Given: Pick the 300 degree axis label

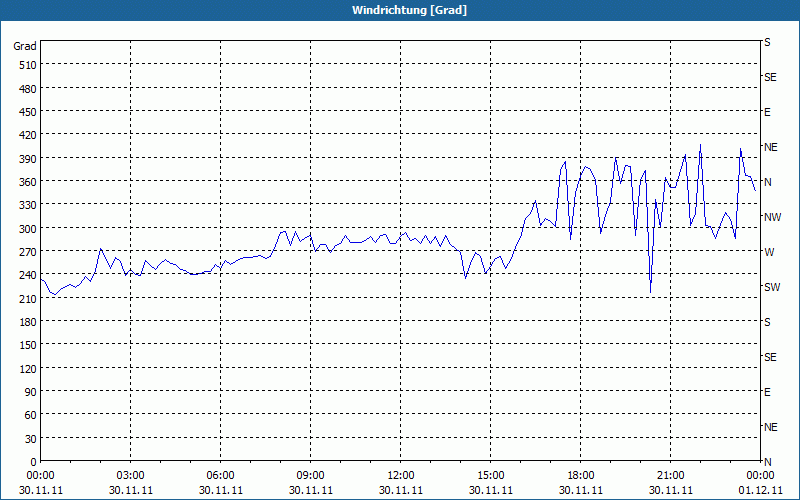Looking at the screenshot, I should pos(29,229).
